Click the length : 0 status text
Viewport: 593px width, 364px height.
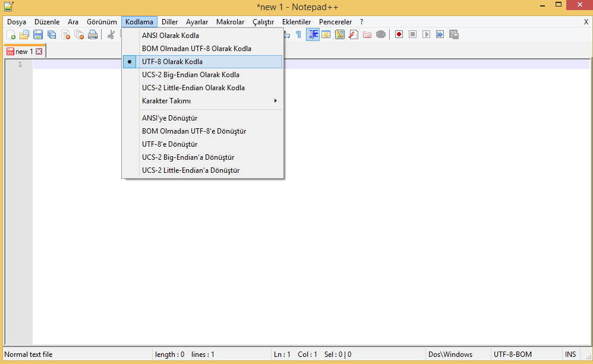(x=170, y=354)
